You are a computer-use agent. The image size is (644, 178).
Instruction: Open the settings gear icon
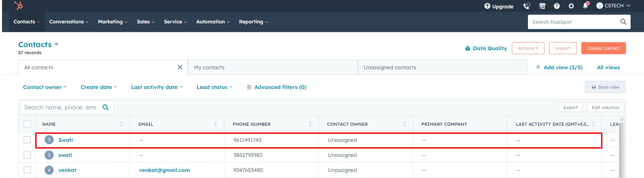click(571, 6)
